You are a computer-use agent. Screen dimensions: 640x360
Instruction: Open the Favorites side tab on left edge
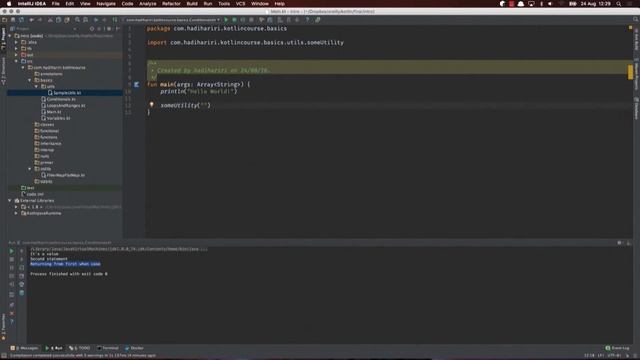point(3,327)
